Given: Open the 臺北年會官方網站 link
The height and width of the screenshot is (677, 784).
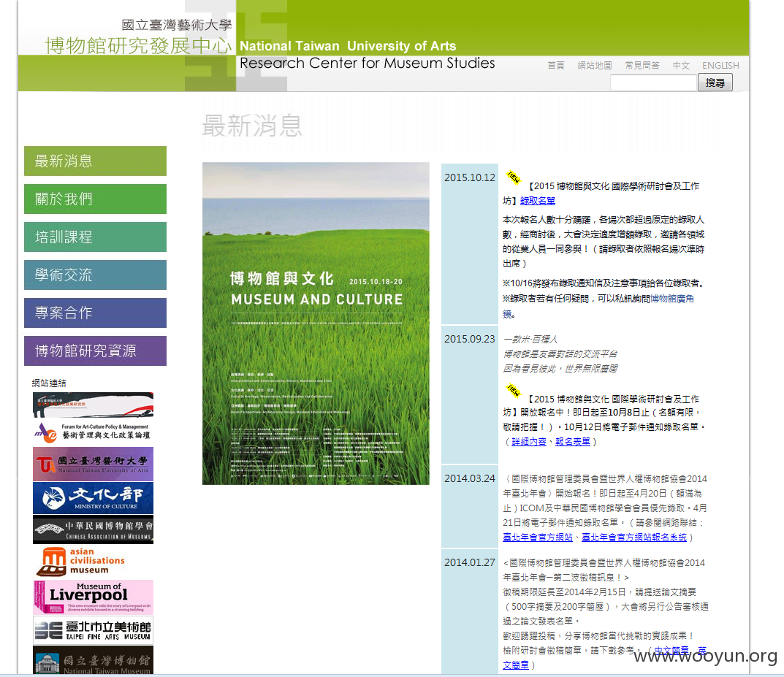Looking at the screenshot, I should (x=538, y=538).
